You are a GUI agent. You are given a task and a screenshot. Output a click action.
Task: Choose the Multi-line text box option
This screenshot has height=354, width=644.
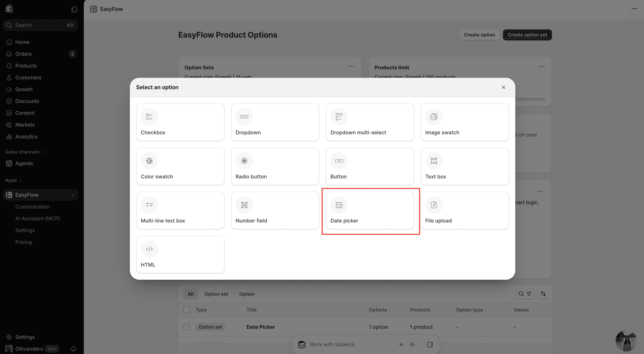[180, 210]
